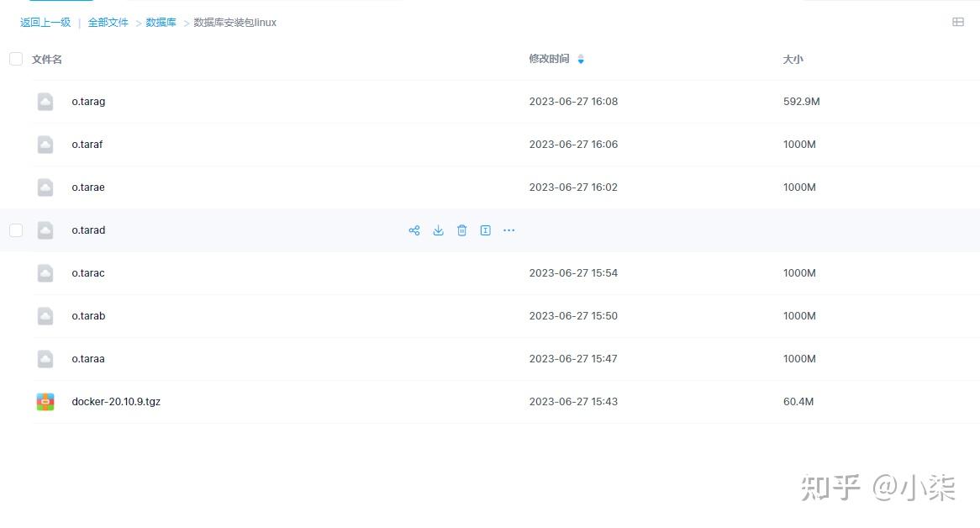Click the 60.4M size value

pos(798,402)
